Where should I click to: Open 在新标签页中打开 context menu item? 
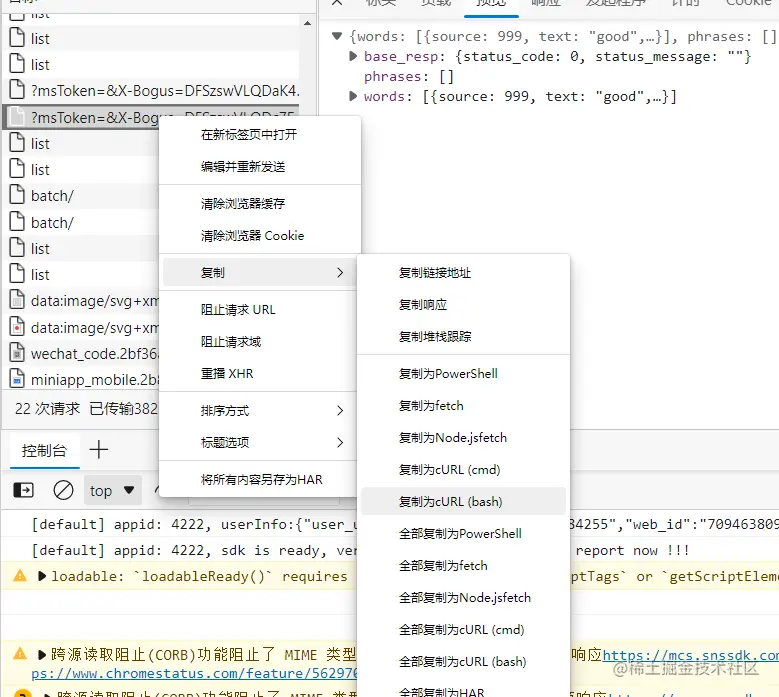(x=260, y=135)
